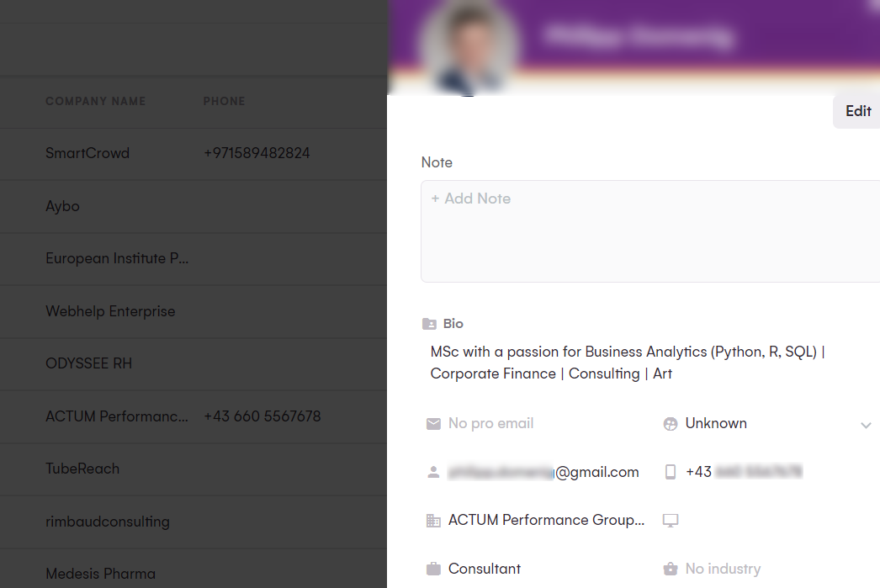Click the briefcase icon next to Consultant
Viewport: 880px width, 588px height.
point(432,569)
